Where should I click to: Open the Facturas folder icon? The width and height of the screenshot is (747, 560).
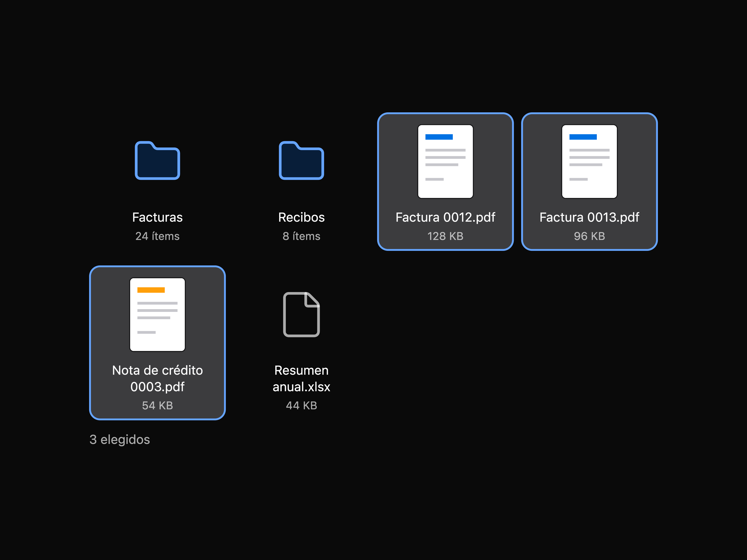157,161
